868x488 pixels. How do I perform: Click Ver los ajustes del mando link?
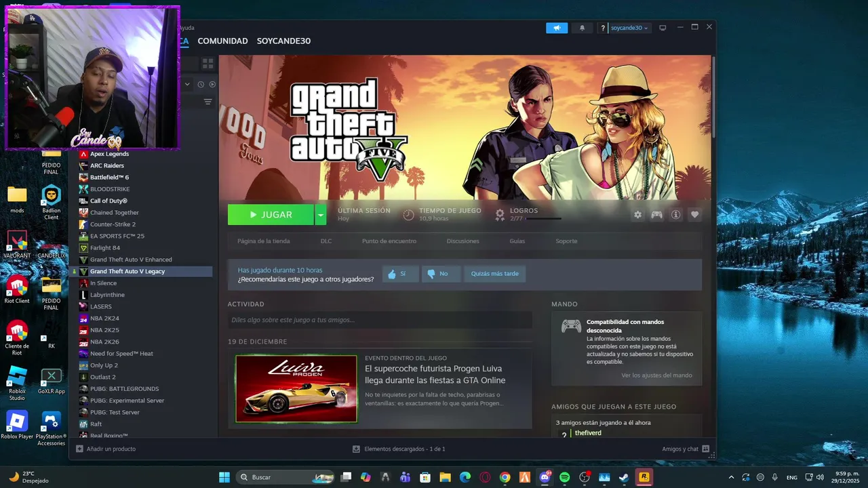tap(656, 375)
